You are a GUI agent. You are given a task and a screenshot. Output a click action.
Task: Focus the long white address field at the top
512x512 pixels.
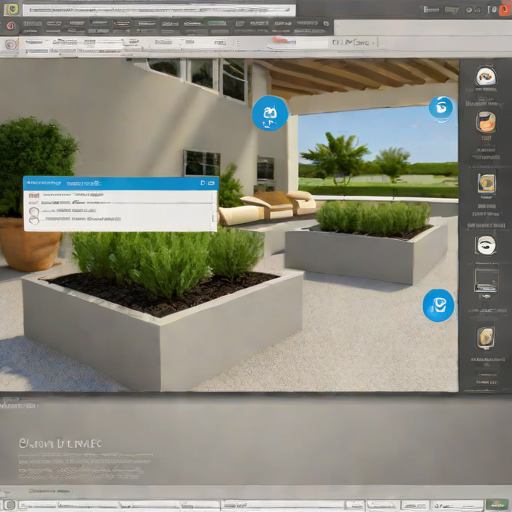[159, 10]
